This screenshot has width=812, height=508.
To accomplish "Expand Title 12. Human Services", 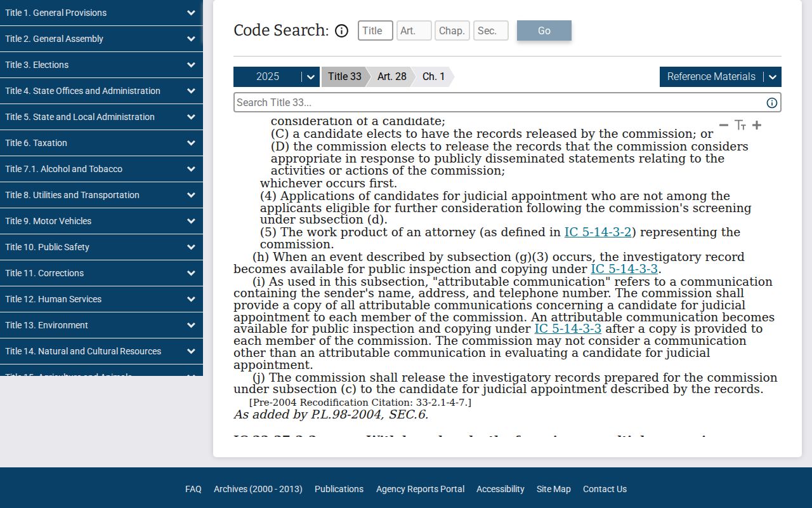I will pyautogui.click(x=101, y=299).
